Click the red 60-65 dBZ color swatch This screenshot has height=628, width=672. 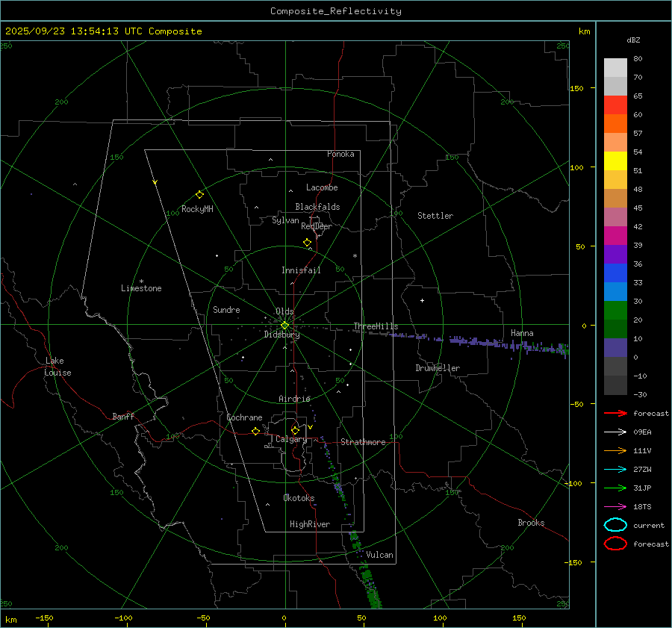pyautogui.click(x=615, y=105)
